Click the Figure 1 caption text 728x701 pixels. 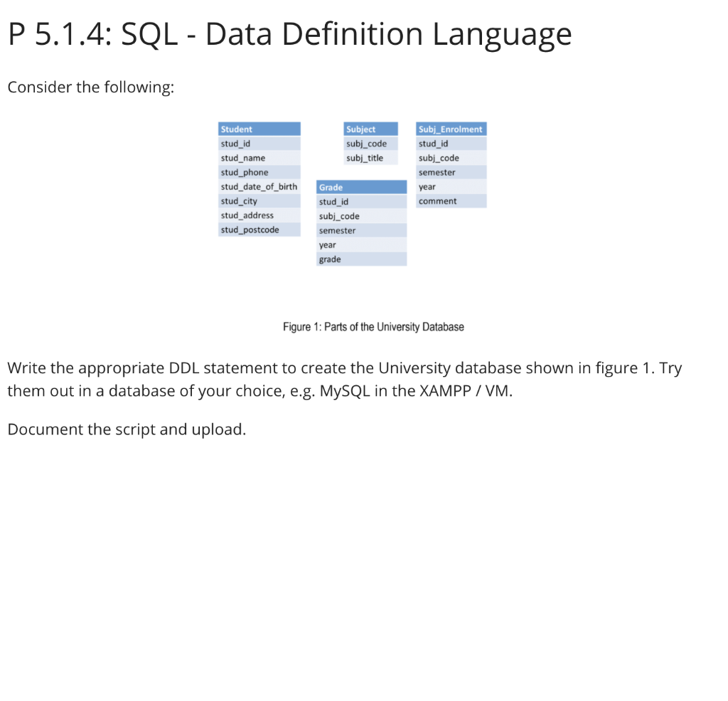click(x=373, y=327)
